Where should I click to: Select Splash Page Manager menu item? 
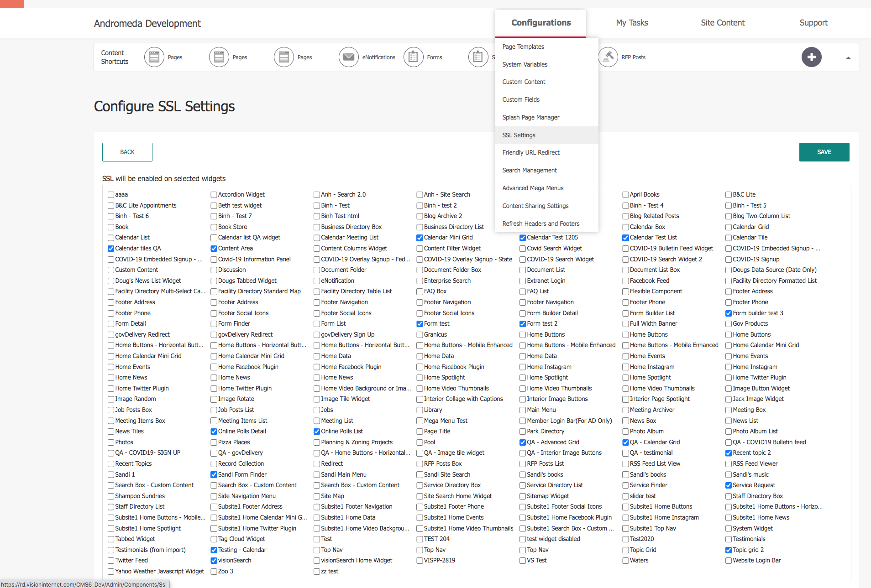547,117
